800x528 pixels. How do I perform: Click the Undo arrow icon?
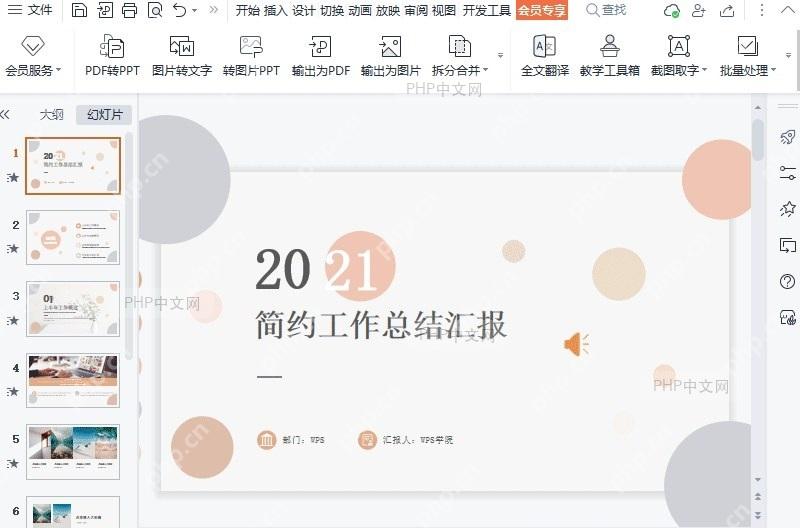(180, 10)
